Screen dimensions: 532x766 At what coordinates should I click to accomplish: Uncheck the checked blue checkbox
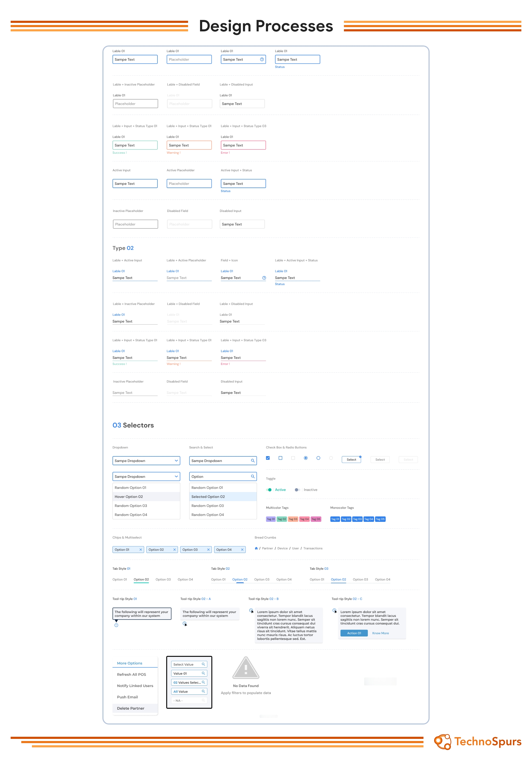pyautogui.click(x=268, y=458)
